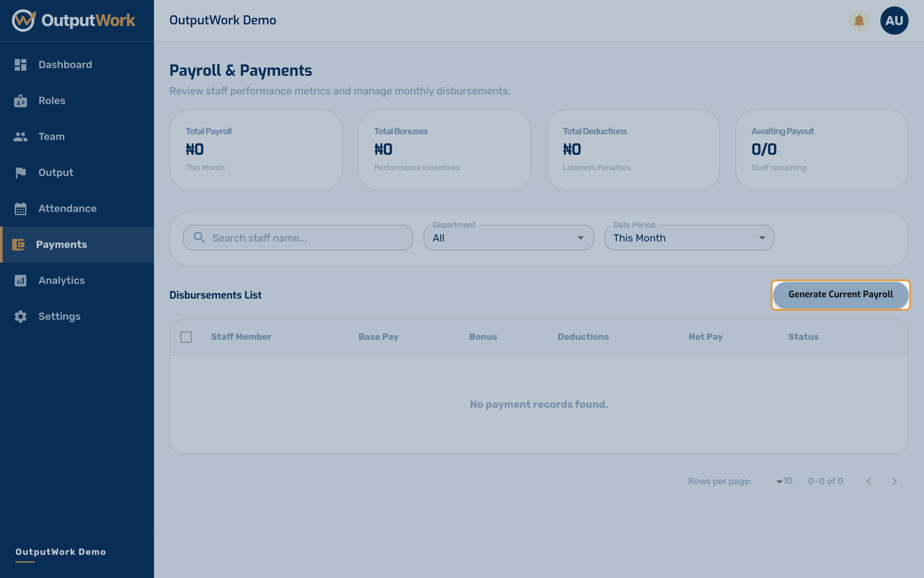Navigate to the Output section
Viewport: 924px width, 578px height.
pyautogui.click(x=77, y=173)
